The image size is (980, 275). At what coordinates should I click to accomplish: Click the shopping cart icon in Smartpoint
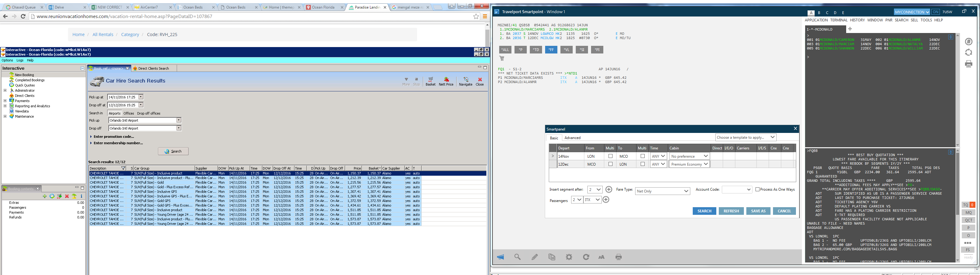tap(502, 58)
